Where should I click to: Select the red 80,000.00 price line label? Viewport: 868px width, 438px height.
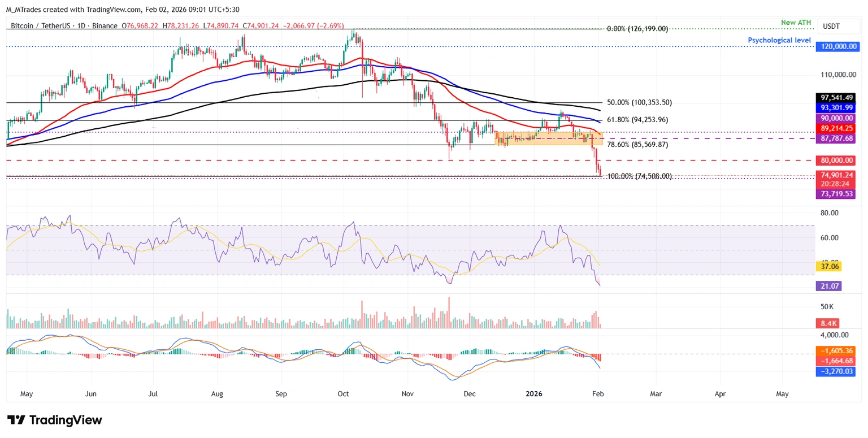pyautogui.click(x=836, y=160)
